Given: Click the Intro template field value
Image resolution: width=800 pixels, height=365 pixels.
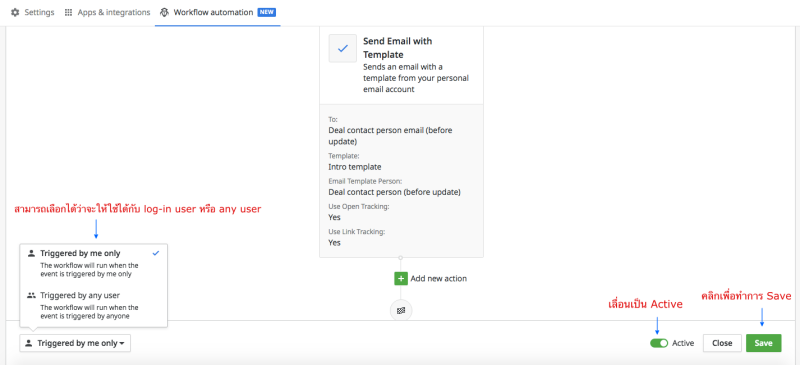Looking at the screenshot, I should (355, 167).
